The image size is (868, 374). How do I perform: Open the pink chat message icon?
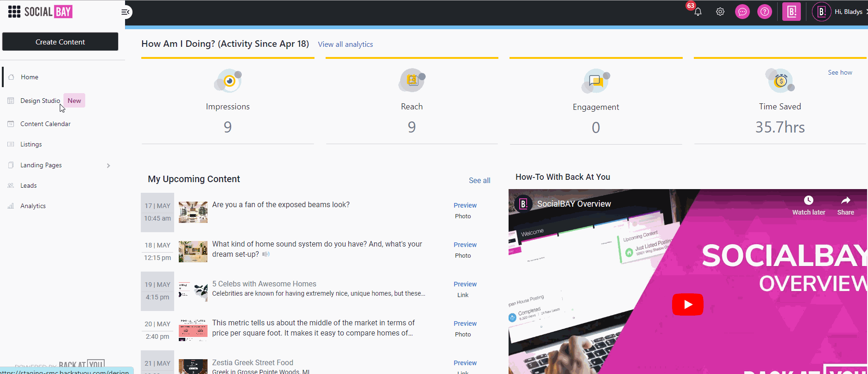742,12
